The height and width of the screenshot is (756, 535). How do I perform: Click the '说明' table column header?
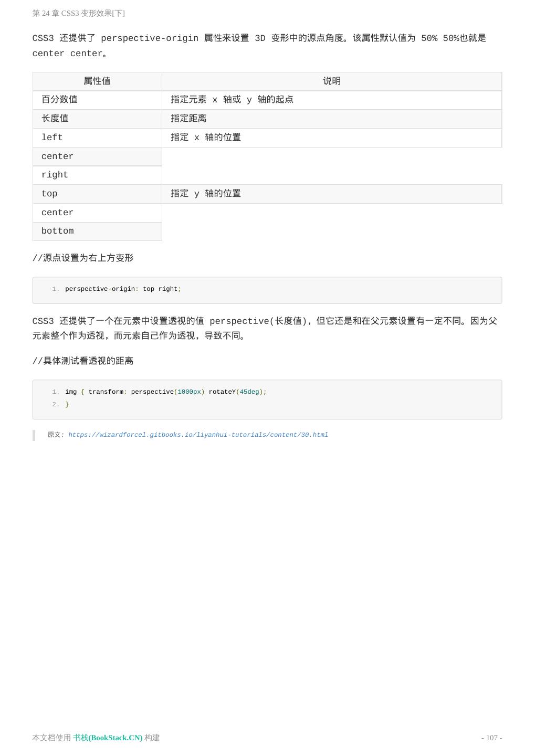(x=332, y=81)
